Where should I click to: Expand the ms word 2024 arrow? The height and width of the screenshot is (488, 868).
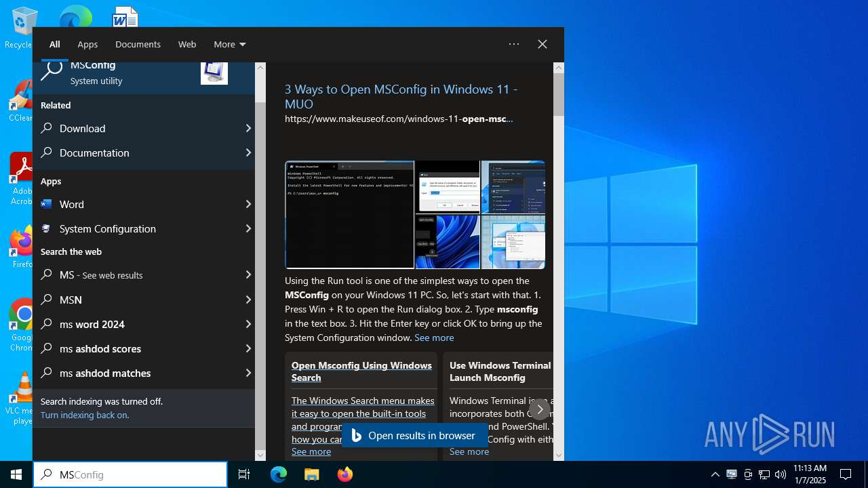point(248,324)
